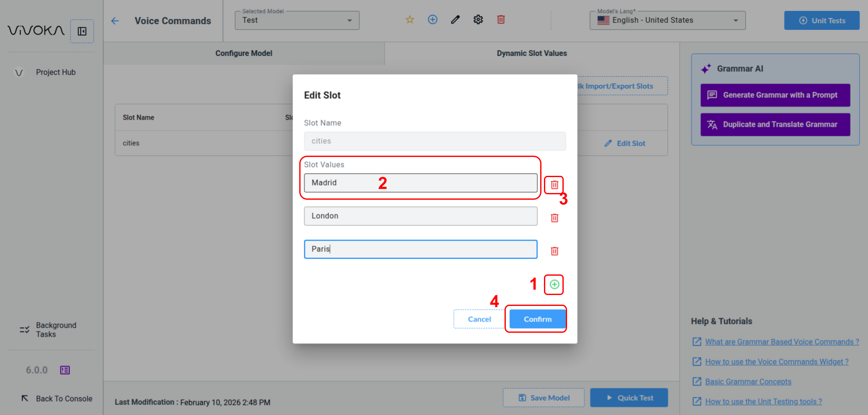This screenshot has height=415, width=868.
Task: Click the pencil edit model icon
Action: pyautogui.click(x=455, y=20)
